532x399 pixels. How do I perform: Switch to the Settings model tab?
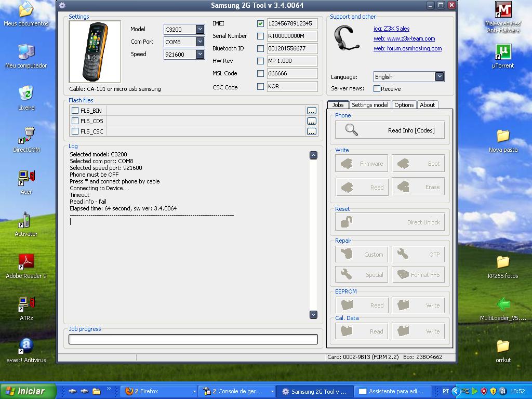tap(370, 105)
